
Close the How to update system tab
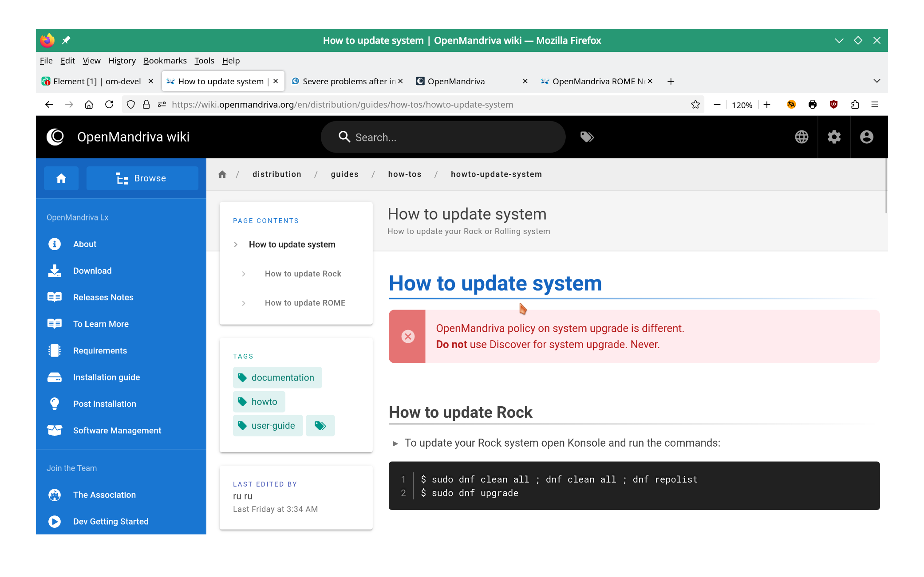[x=276, y=82]
